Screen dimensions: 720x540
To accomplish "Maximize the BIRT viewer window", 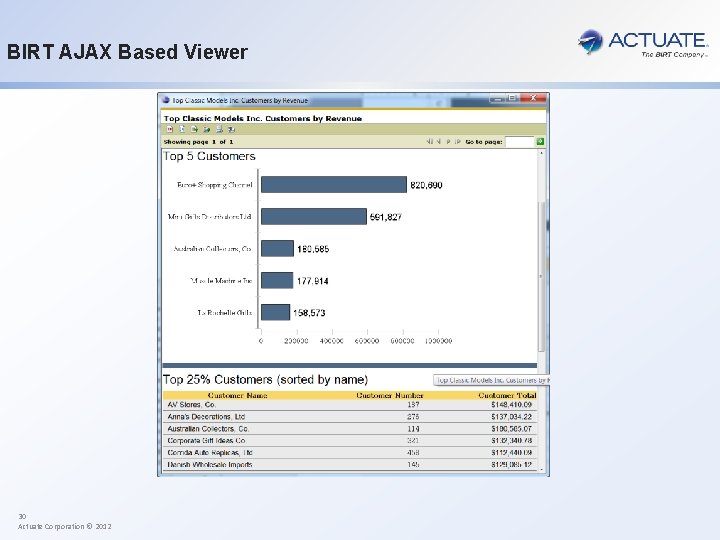I will pos(512,98).
